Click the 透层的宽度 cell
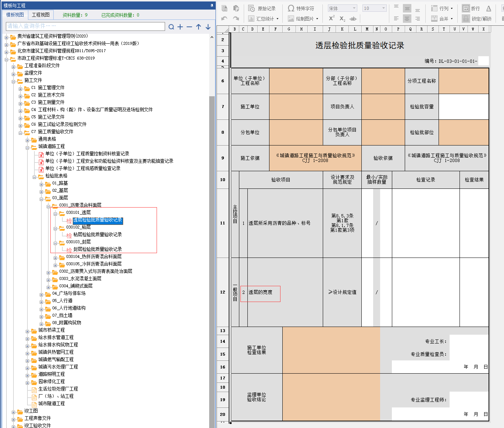Viewport: 504px width, 428px height. 285,292
